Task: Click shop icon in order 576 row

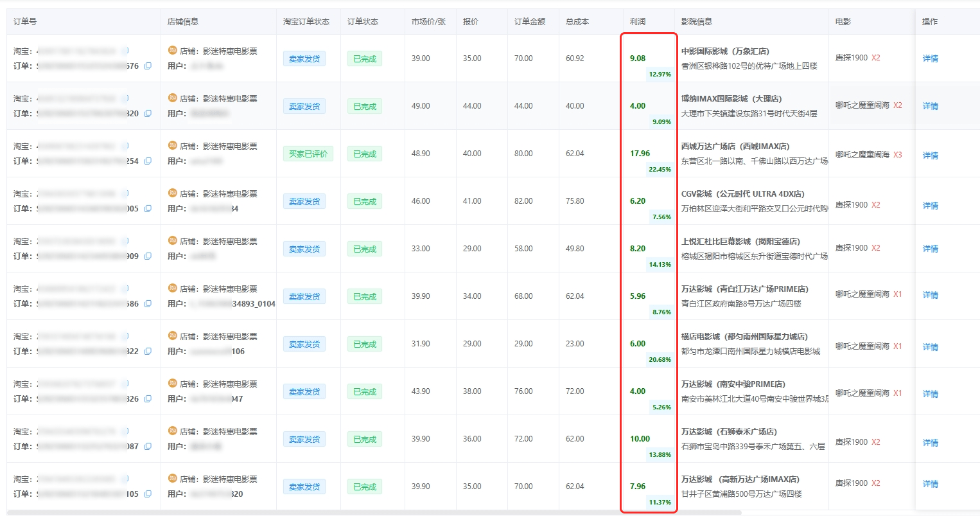Action: (172, 50)
